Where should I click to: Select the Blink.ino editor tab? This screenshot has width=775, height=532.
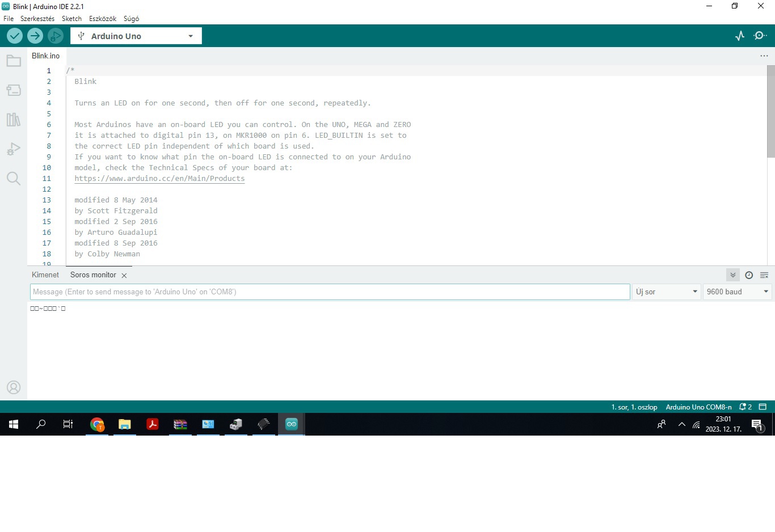click(46, 56)
